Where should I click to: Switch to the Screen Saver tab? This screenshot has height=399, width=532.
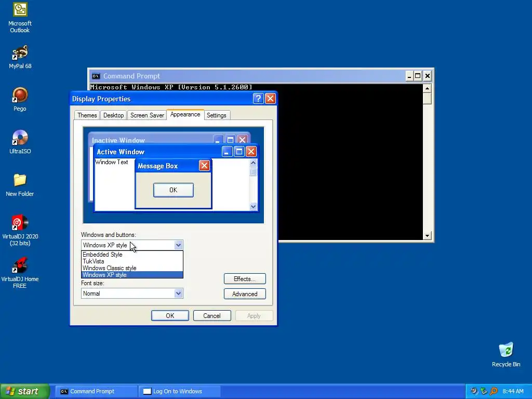click(x=147, y=115)
